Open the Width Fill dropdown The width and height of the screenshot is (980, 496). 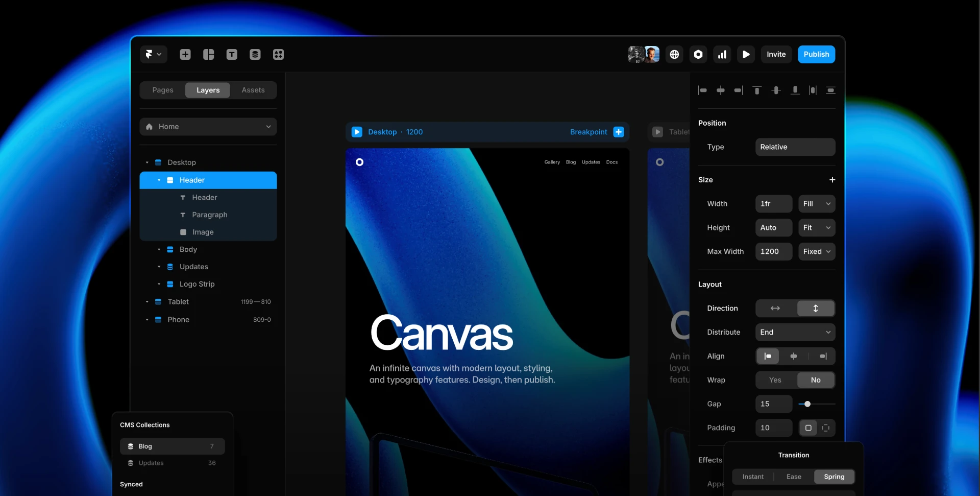(816, 203)
